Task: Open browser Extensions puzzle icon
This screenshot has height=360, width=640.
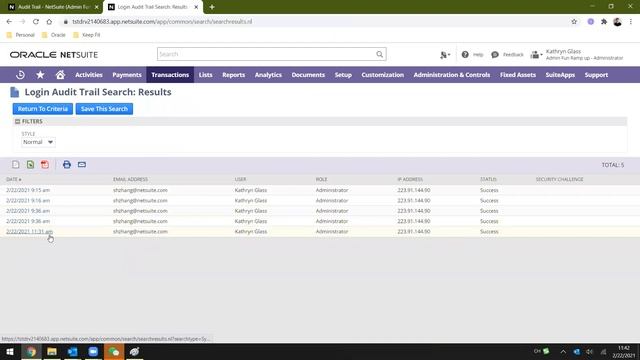Action: pos(604,22)
